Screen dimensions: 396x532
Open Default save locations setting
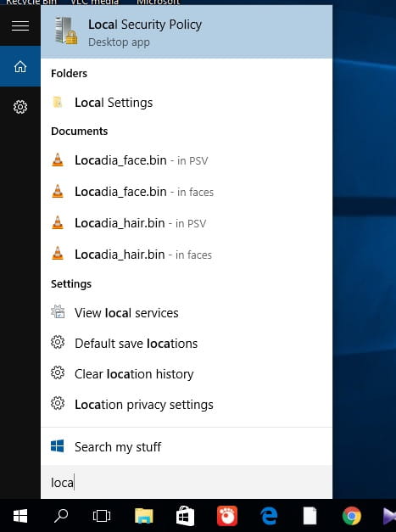pos(187,344)
